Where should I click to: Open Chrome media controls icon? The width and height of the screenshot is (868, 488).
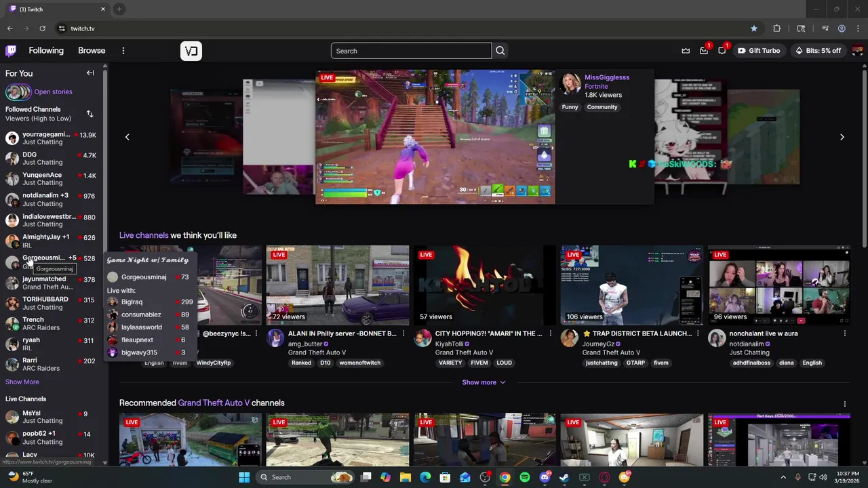pyautogui.click(x=825, y=28)
